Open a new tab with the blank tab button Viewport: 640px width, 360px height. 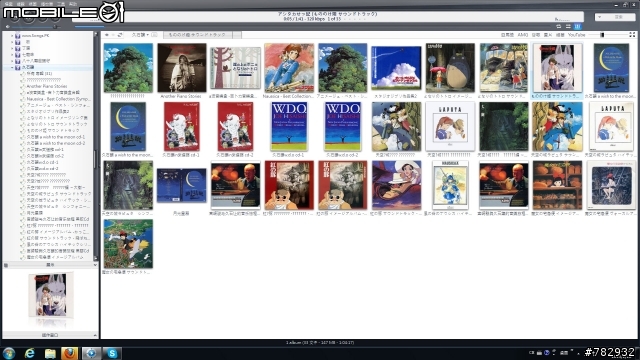[237, 35]
